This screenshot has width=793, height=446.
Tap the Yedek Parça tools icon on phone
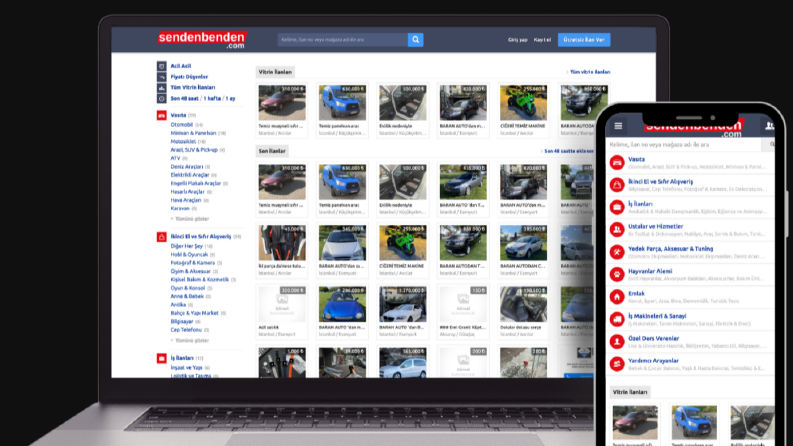617,252
